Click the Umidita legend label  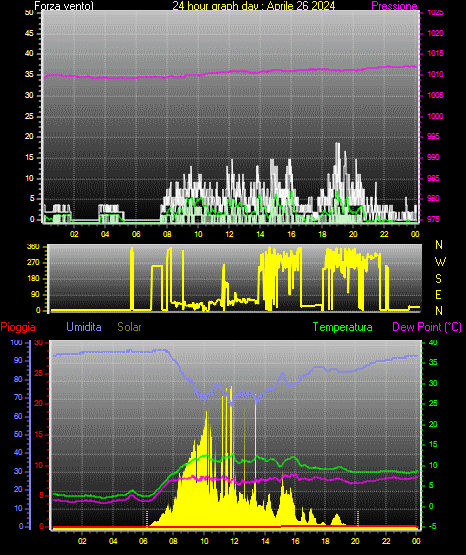84,327
